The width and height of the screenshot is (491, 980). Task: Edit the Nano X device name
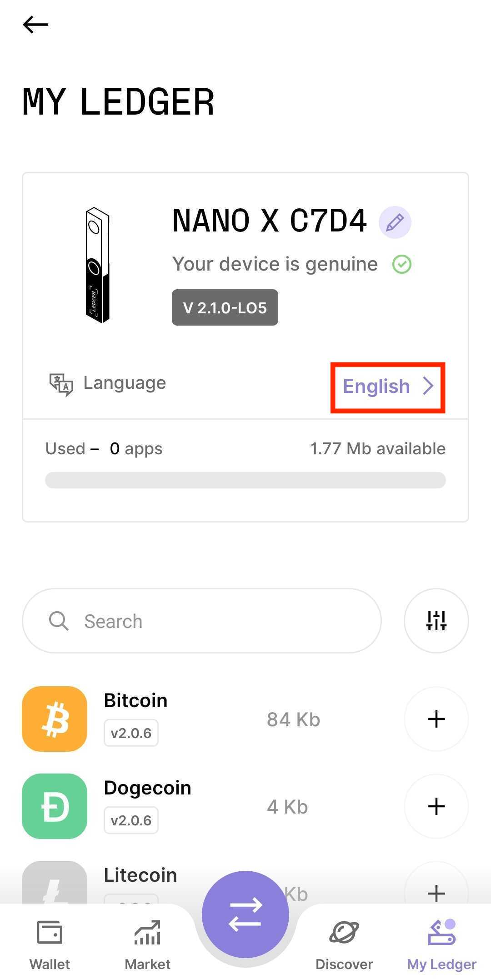(395, 222)
